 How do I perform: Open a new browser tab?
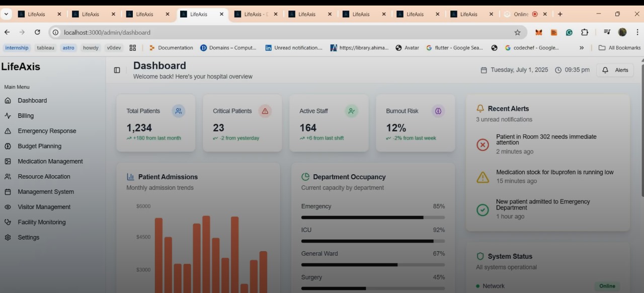560,14
